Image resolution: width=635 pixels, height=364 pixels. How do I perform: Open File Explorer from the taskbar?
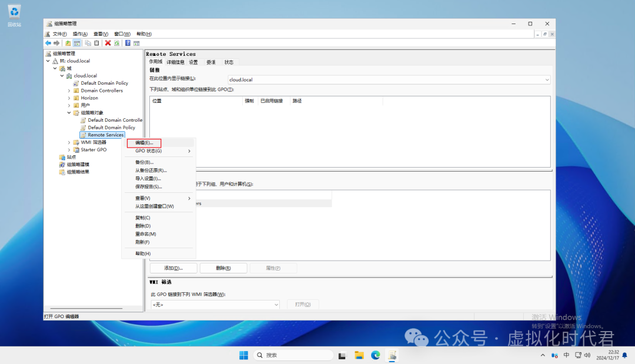pos(359,355)
